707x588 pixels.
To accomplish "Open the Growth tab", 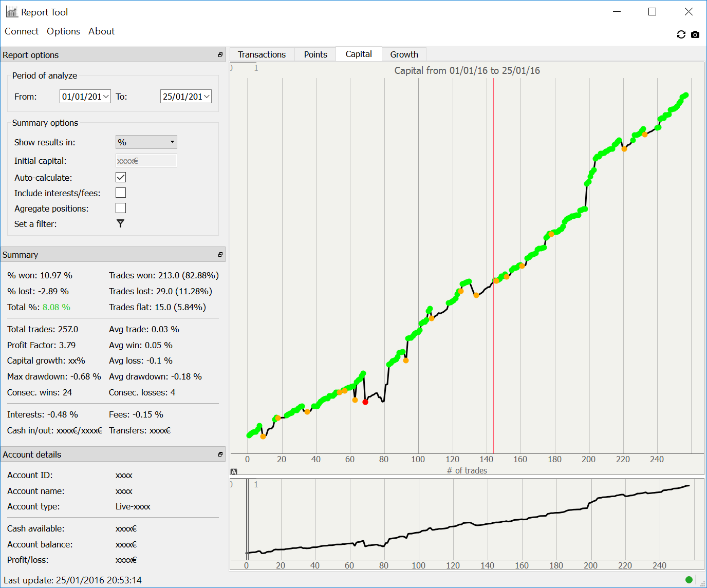I will pos(404,54).
